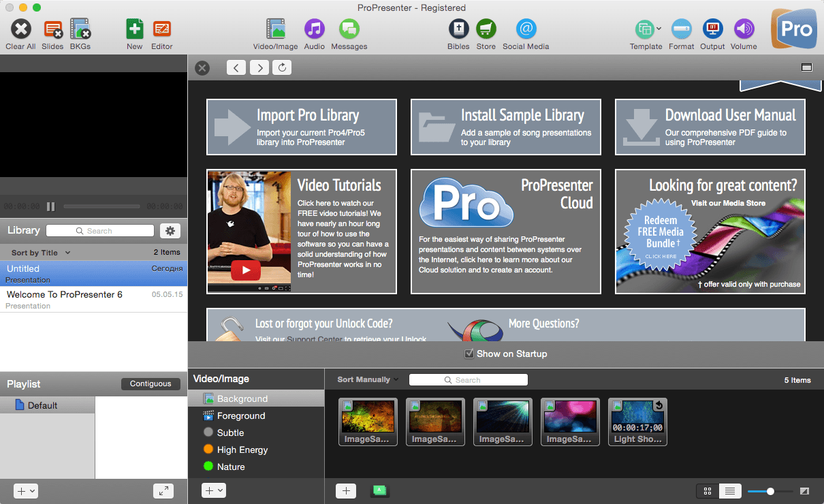This screenshot has height=504, width=824.
Task: Reload the welcome browser page
Action: pyautogui.click(x=282, y=67)
